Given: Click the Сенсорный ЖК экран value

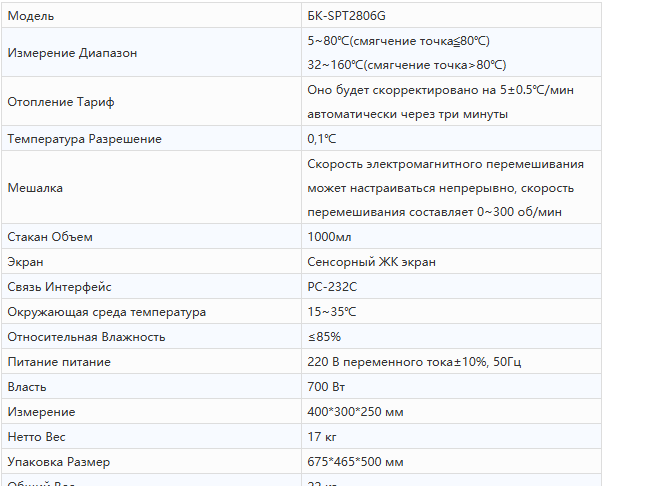Looking at the screenshot, I should (x=371, y=262).
